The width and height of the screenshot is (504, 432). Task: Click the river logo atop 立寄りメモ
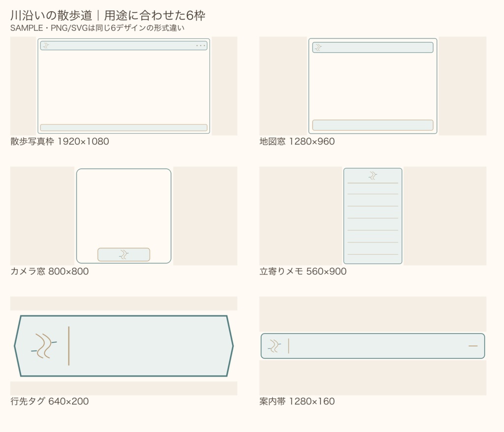tap(373, 176)
